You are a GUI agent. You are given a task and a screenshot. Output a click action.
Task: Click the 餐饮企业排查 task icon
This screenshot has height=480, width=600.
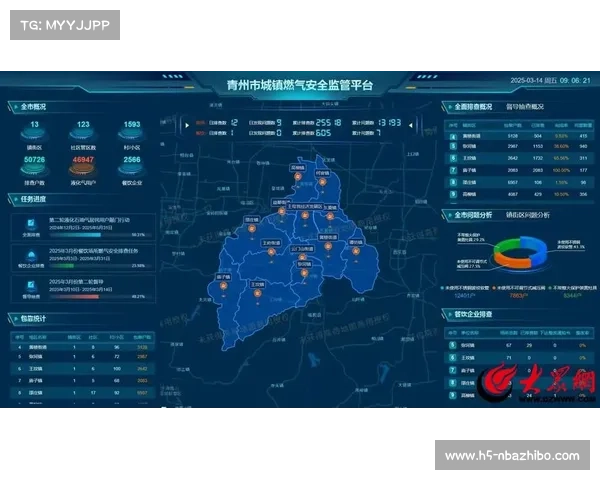pyautogui.click(x=31, y=255)
